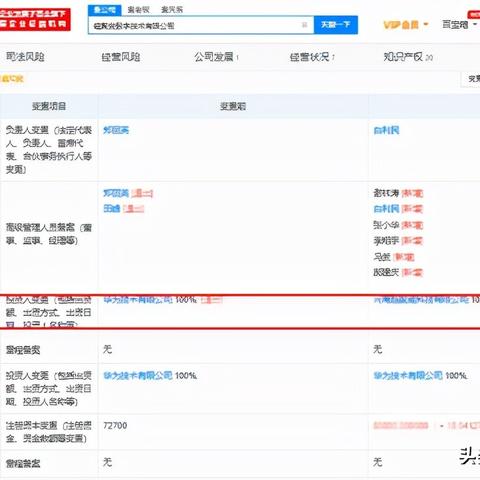Click the red Tianyancha logo banner
The height and width of the screenshot is (480, 480).
point(35,20)
